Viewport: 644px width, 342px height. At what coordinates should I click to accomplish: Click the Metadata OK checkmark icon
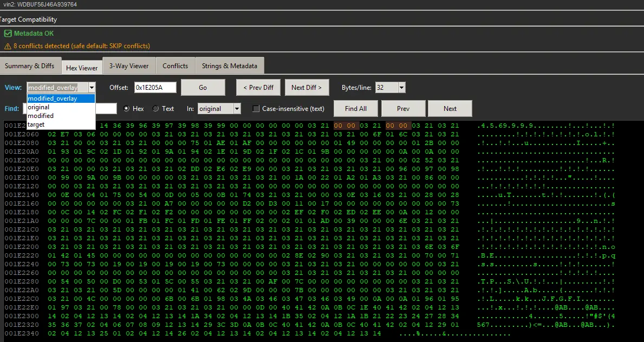[8, 33]
